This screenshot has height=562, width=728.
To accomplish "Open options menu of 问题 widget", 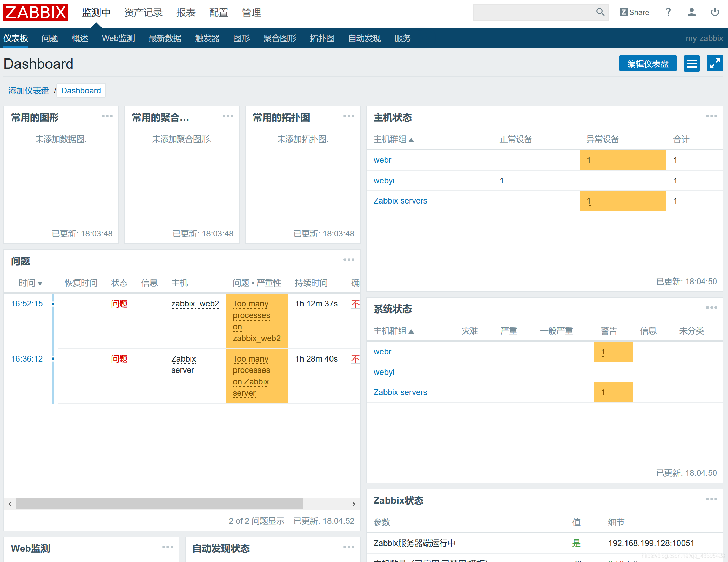I will pyautogui.click(x=349, y=260).
